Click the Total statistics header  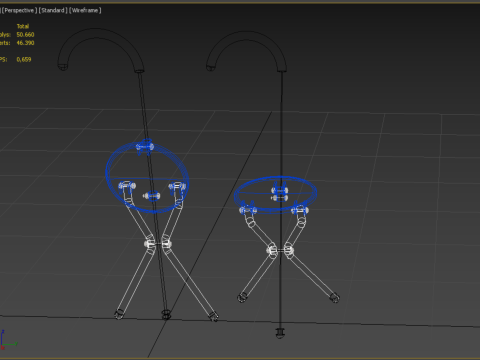(23, 26)
